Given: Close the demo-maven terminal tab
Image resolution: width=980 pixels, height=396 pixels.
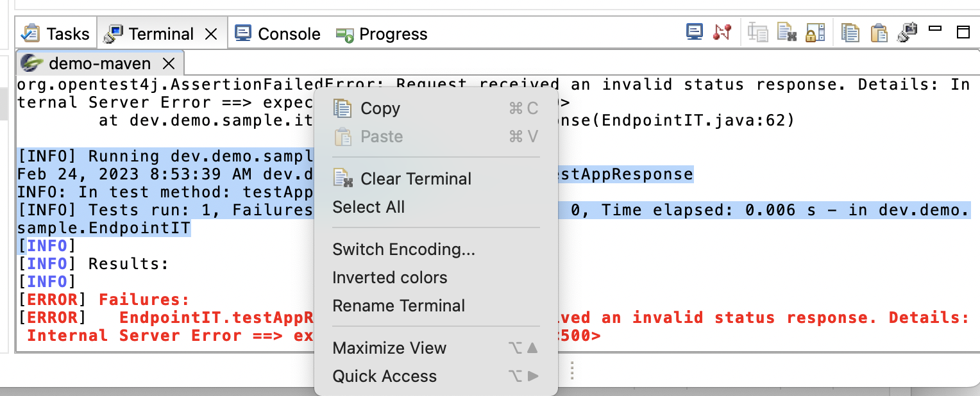Looking at the screenshot, I should point(168,63).
